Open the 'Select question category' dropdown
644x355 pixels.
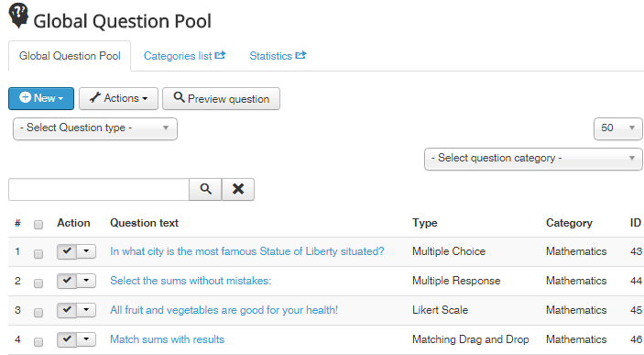(533, 159)
